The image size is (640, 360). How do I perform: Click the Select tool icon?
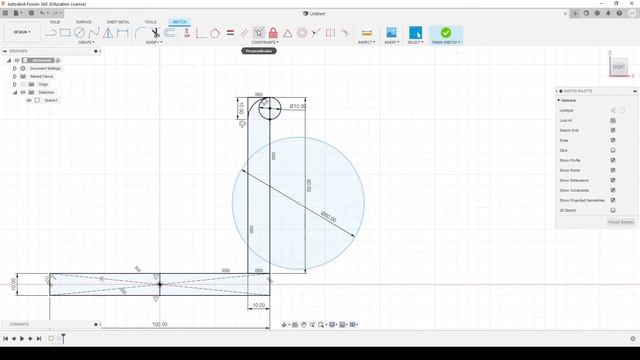pyautogui.click(x=415, y=33)
